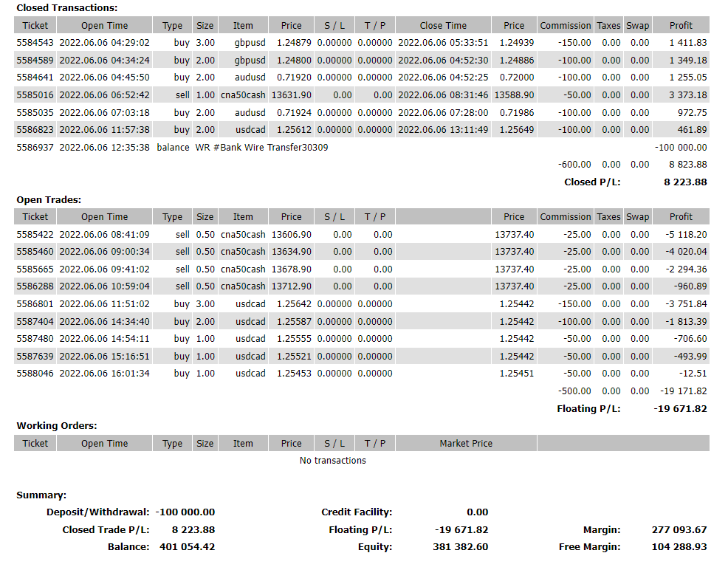
Task: Select ticket number 5585035
Action: (35, 113)
